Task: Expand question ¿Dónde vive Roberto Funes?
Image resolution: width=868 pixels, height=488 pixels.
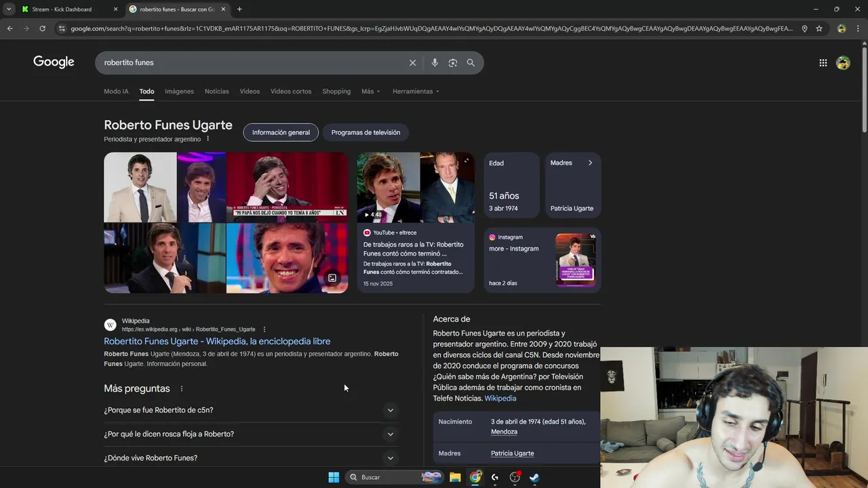Action: pos(251,457)
